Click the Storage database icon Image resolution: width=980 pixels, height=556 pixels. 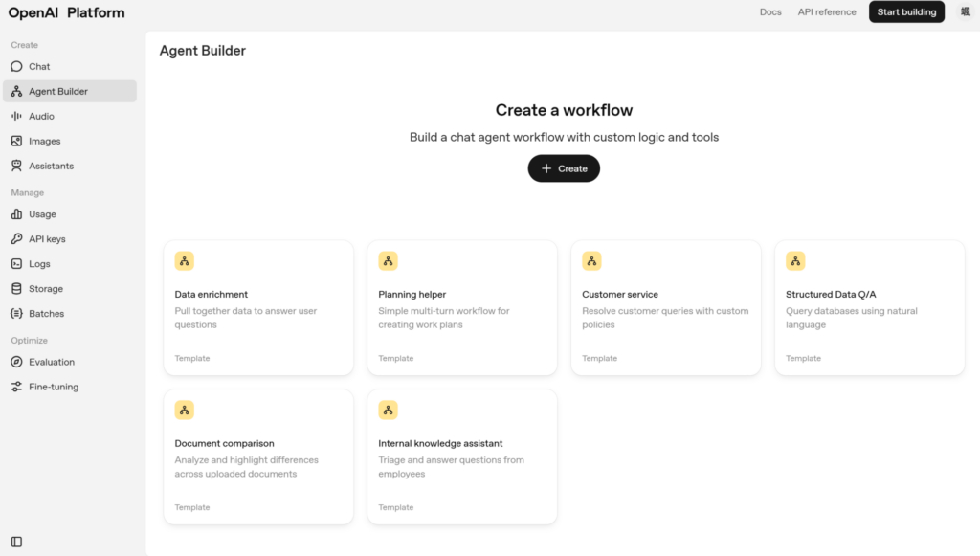pos(16,289)
